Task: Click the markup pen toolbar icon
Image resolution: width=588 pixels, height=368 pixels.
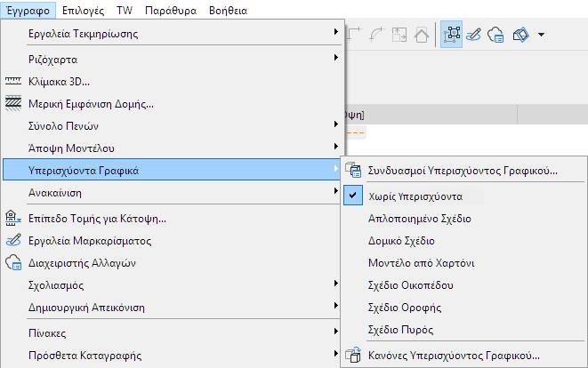Action: (x=473, y=35)
